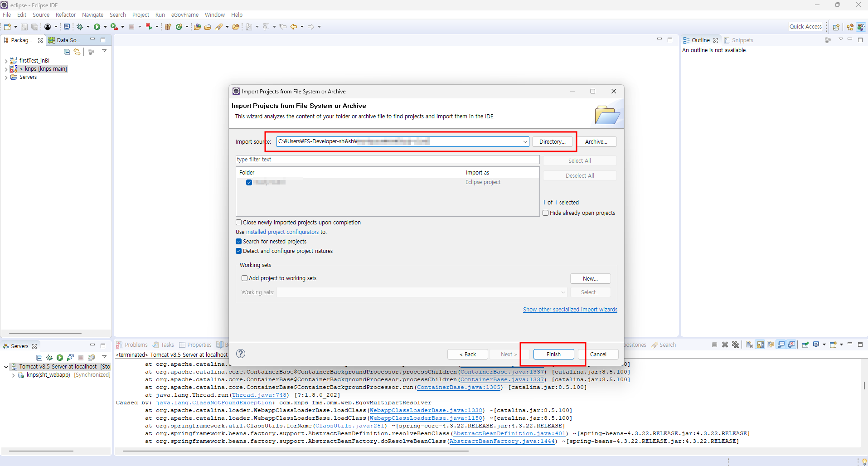Image resolution: width=868 pixels, height=466 pixels.
Task: Expand the firstTest_inBI project node
Action: tap(6, 61)
